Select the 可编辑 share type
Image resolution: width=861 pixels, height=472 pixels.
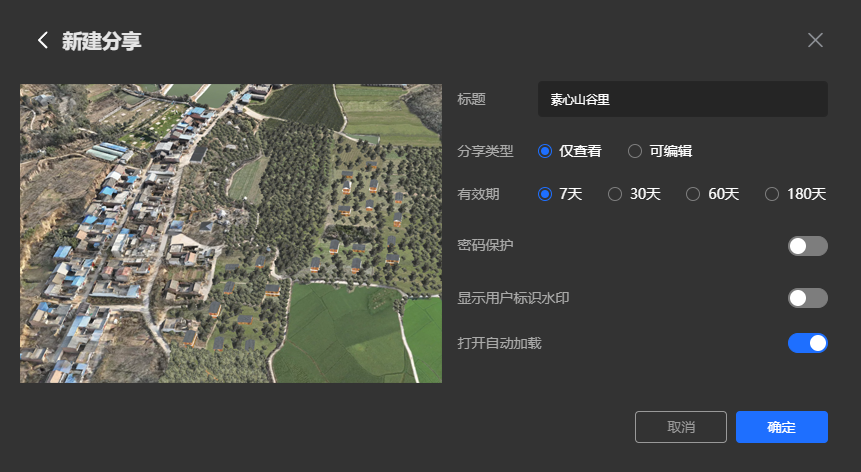659,151
